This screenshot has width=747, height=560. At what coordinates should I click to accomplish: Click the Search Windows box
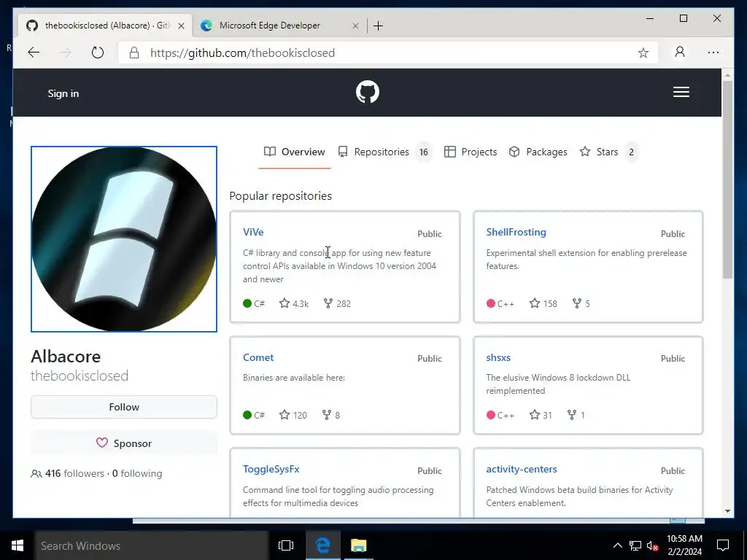coord(152,545)
